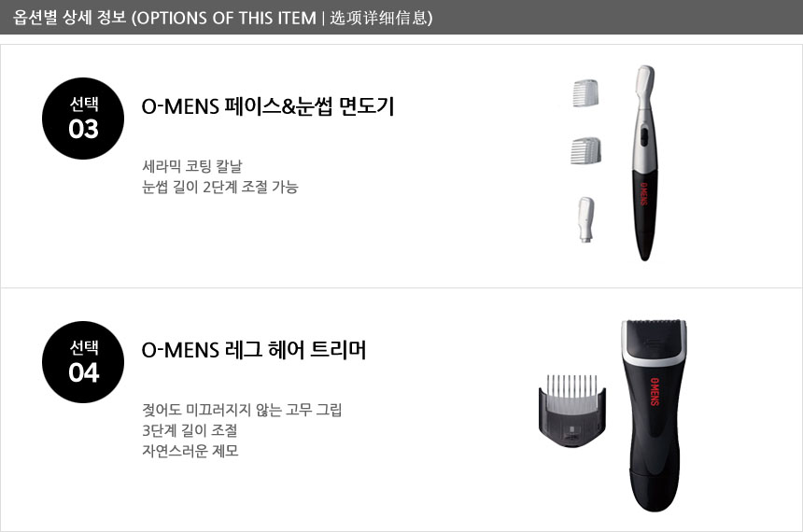Click the text 자연스러운 제모
The width and height of the screenshot is (803, 532).
click(190, 451)
